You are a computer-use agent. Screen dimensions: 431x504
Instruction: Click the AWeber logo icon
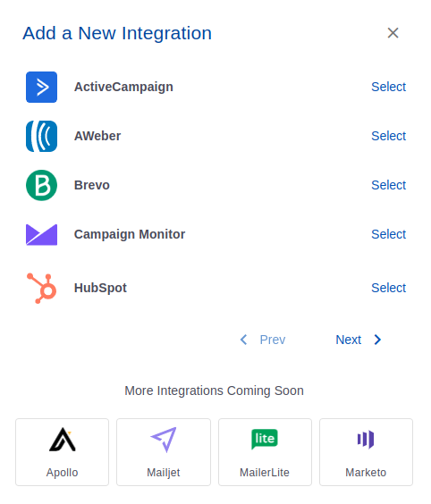click(x=41, y=137)
